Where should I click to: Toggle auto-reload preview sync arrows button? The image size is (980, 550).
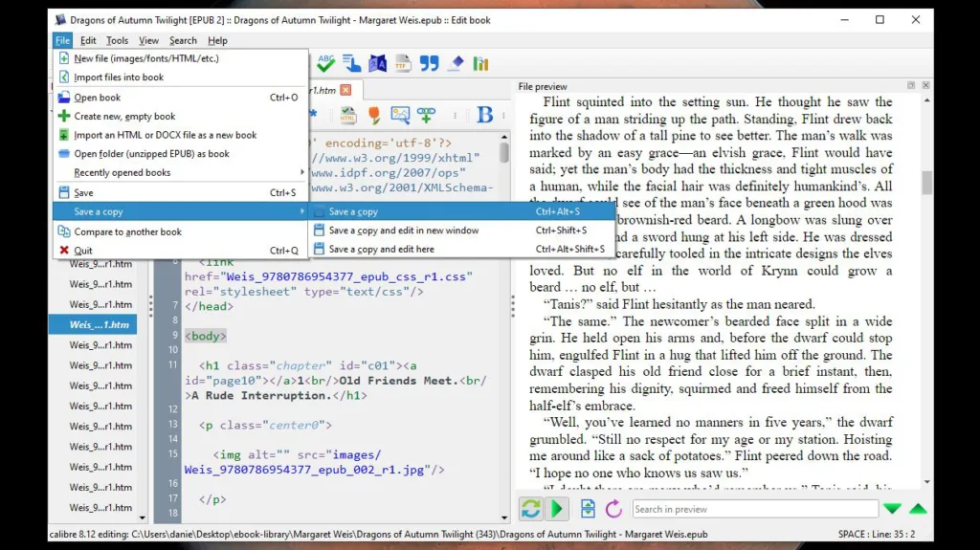tap(530, 509)
